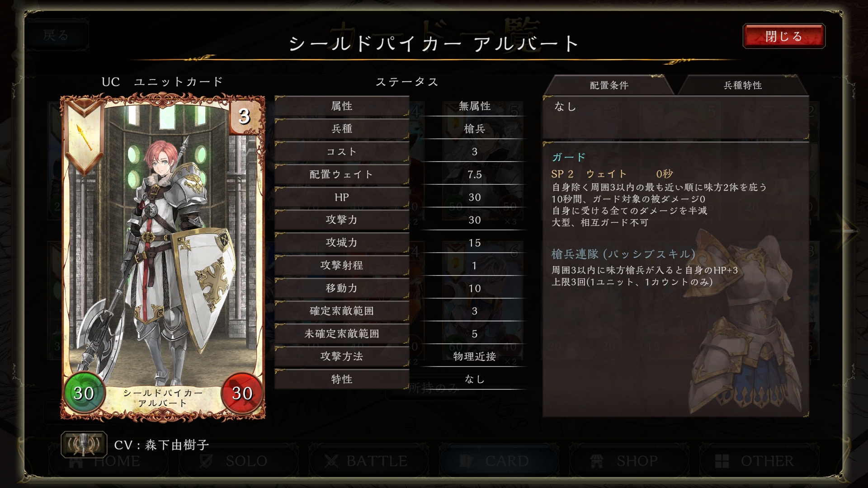Viewport: 868px width, 488px height.
Task: Click the 攻撃方法 status row label
Action: [342, 357]
